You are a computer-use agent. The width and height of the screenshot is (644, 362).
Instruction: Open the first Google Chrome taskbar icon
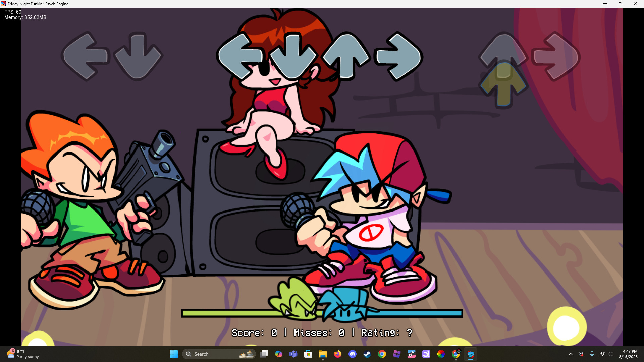click(x=382, y=354)
